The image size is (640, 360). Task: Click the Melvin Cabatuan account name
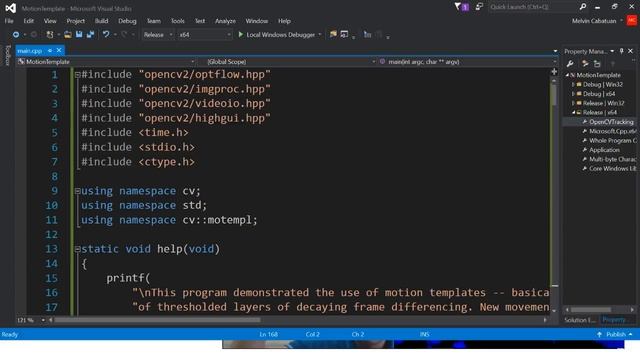click(594, 21)
